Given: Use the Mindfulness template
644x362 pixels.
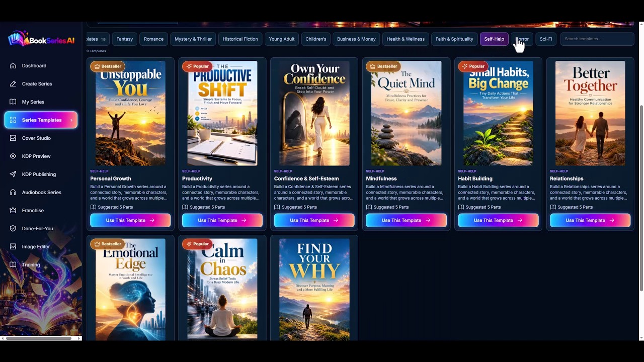Looking at the screenshot, I should [x=406, y=220].
